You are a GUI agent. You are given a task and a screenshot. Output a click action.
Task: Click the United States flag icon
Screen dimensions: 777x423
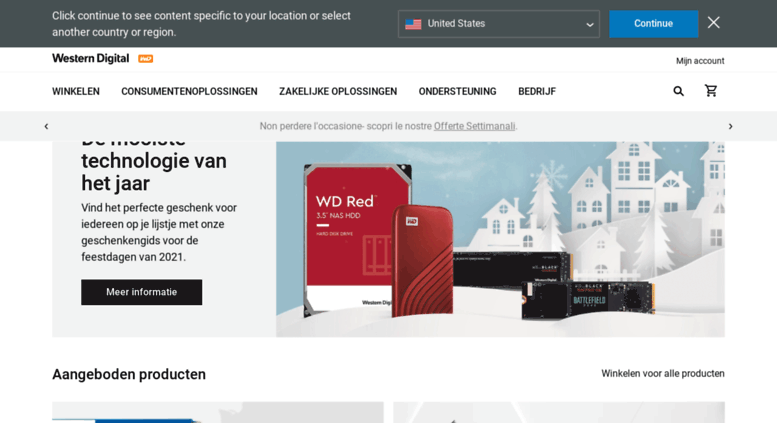[413, 24]
